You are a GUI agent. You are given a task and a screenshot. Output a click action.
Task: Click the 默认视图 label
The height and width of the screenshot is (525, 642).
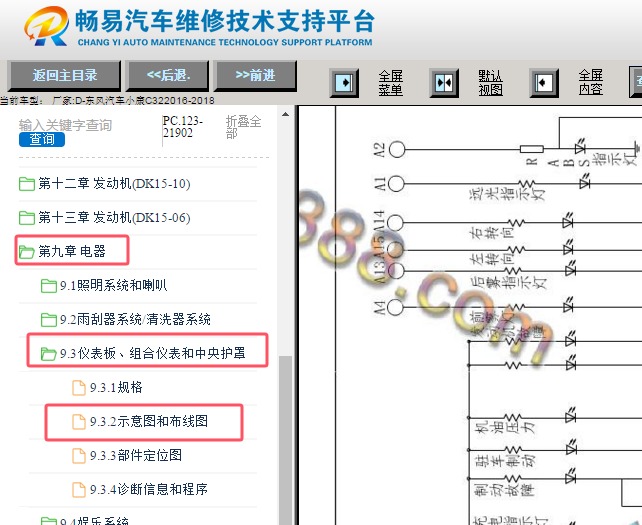tap(491, 83)
